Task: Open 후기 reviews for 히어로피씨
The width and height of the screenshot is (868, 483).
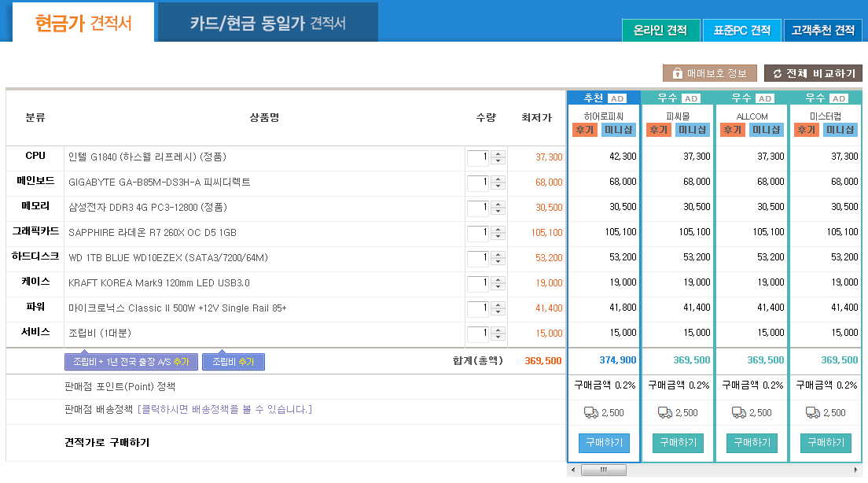Action: coord(585,130)
